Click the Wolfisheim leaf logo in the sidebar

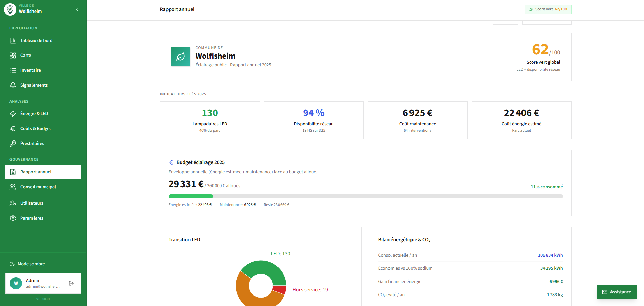10,9
